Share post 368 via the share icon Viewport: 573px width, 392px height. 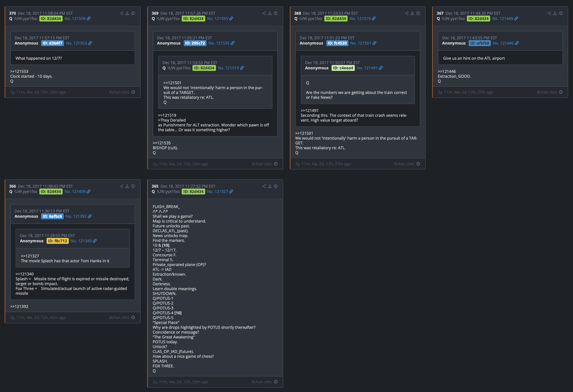pyautogui.click(x=407, y=13)
